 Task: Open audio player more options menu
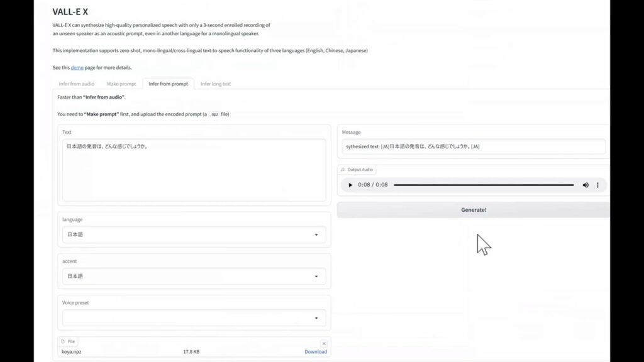tap(597, 185)
